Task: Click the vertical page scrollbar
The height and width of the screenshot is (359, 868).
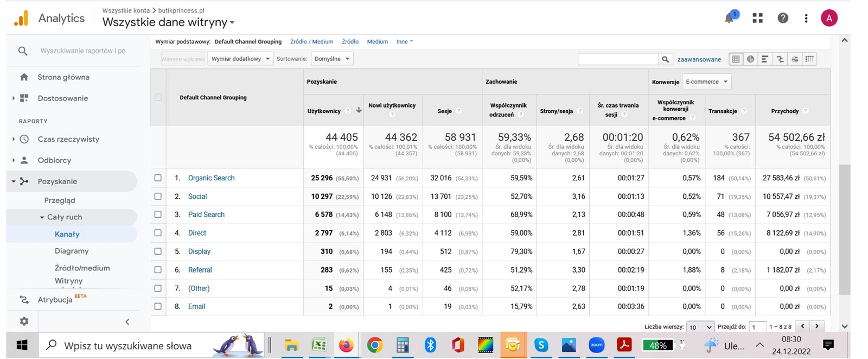Action: 844,228
